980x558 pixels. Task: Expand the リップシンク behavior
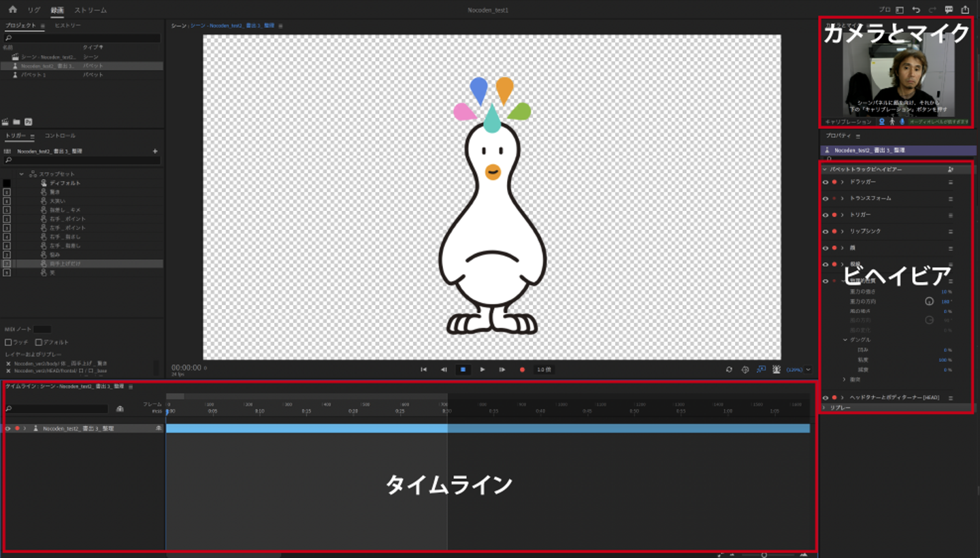pyautogui.click(x=843, y=231)
